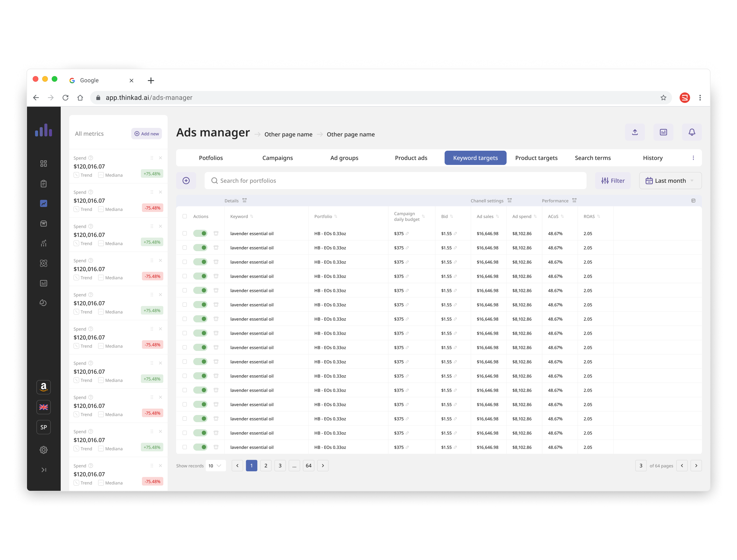This screenshot has width=737, height=560.
Task: Click the Performance column settings icon
Action: click(x=574, y=201)
